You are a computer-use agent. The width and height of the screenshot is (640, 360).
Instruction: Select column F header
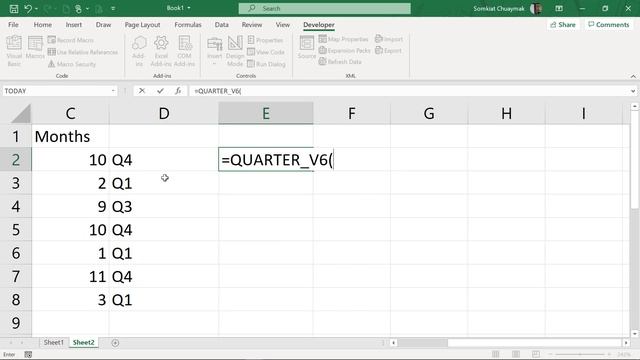tap(351, 113)
